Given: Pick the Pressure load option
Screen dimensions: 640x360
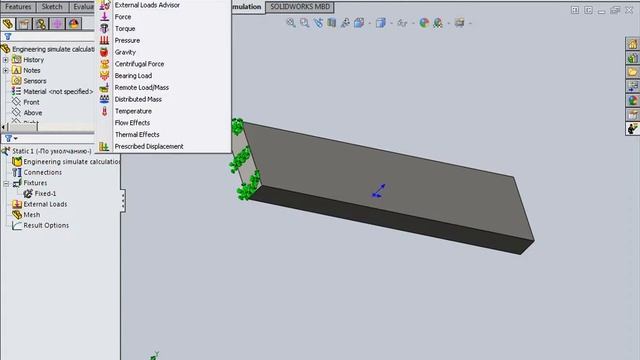Looking at the screenshot, I should pyautogui.click(x=127, y=40).
